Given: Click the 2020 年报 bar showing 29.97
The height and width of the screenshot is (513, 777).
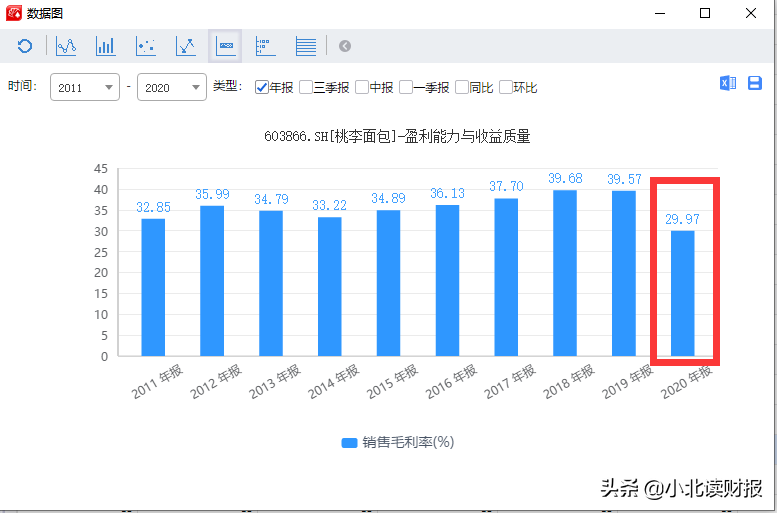Looking at the screenshot, I should click(683, 293).
